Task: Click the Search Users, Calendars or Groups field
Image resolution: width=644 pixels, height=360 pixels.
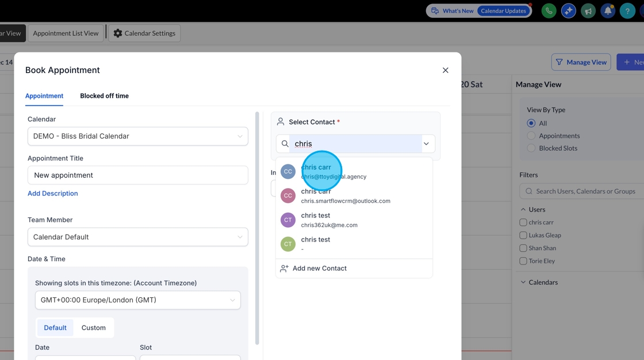Action: coord(581,191)
